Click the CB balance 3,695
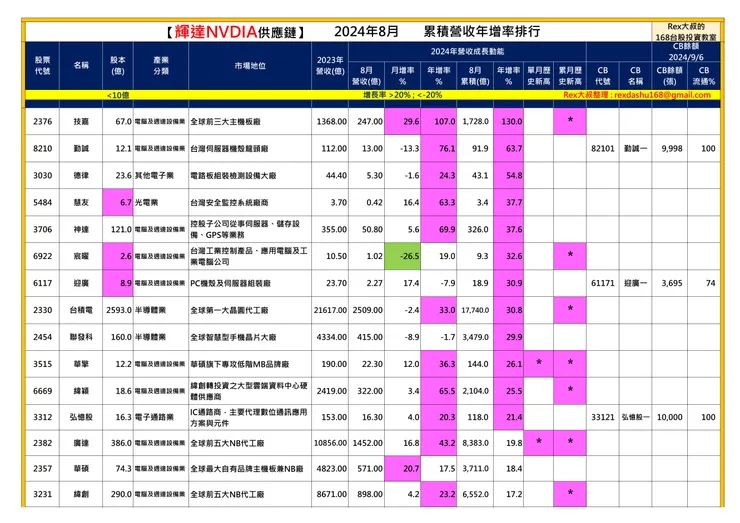740x523 pixels. [672, 283]
